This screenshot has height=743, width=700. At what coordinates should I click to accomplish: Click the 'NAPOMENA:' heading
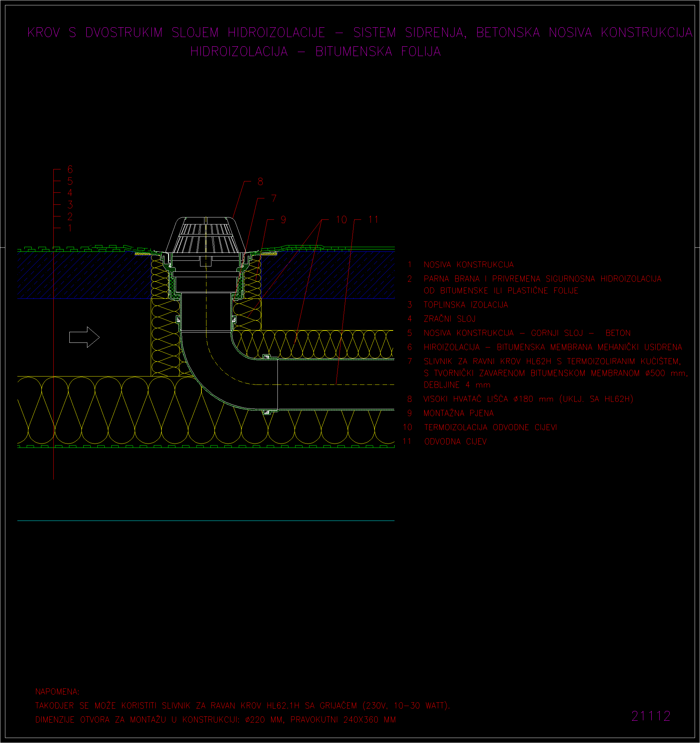coord(57,691)
